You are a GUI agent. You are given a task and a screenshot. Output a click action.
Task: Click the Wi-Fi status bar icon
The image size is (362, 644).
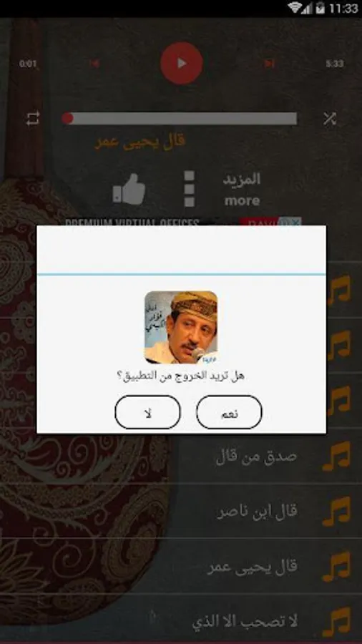pyautogui.click(x=294, y=7)
